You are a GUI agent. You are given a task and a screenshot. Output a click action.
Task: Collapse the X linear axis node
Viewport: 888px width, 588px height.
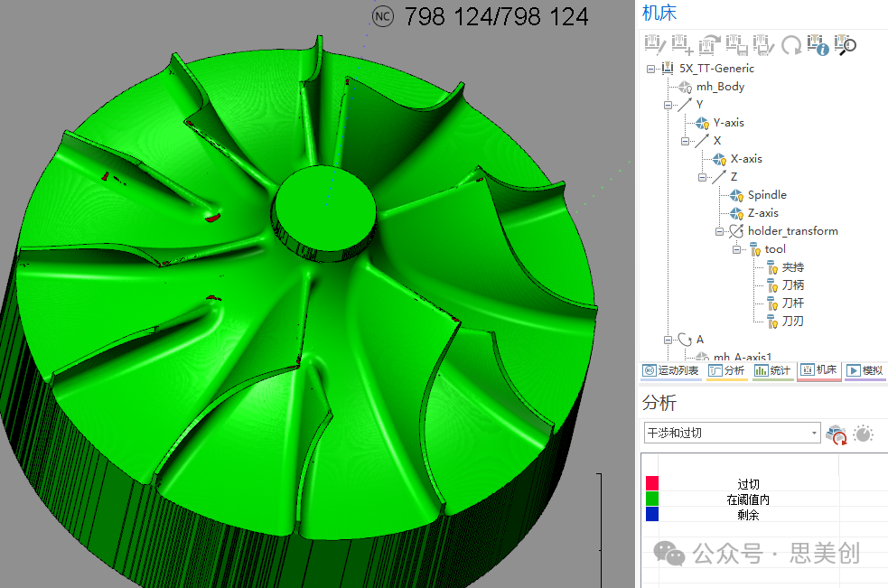pos(685,142)
